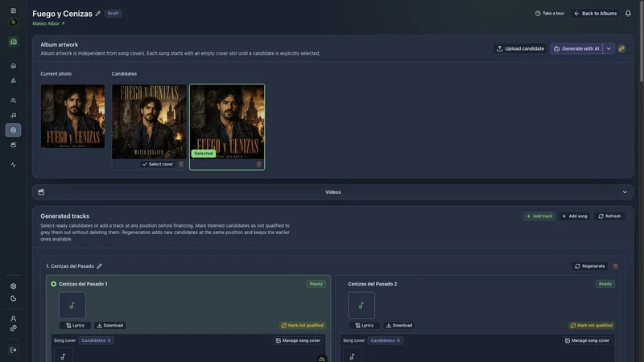Mark Cenizas del Pasado 2 not qualified
Viewport: 644px width, 362px height.
coord(592,326)
